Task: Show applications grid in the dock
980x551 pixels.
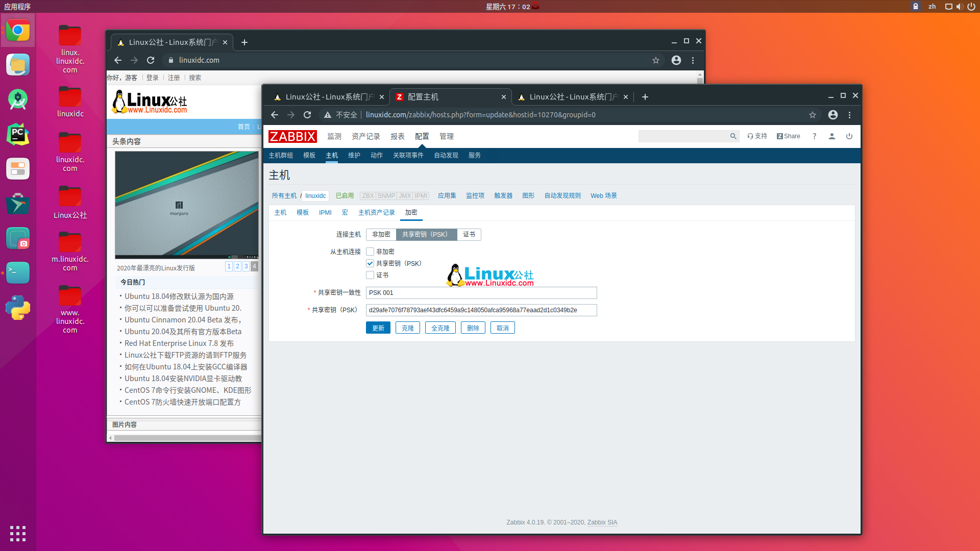Action: [x=18, y=533]
